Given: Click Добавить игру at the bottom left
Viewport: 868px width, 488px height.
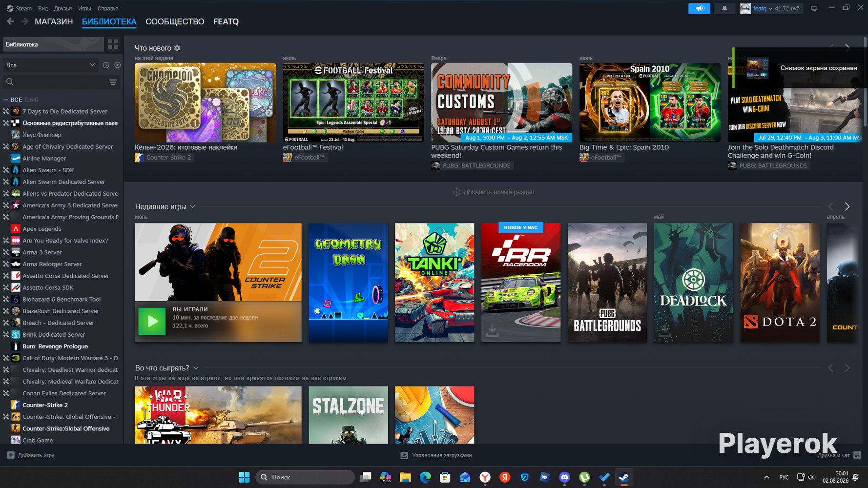Looking at the screenshot, I should point(31,455).
